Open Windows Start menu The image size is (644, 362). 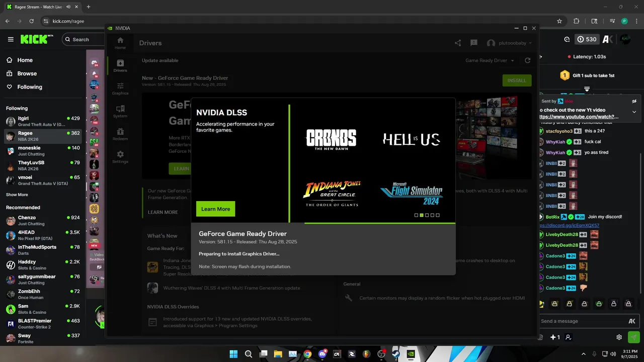click(234, 354)
